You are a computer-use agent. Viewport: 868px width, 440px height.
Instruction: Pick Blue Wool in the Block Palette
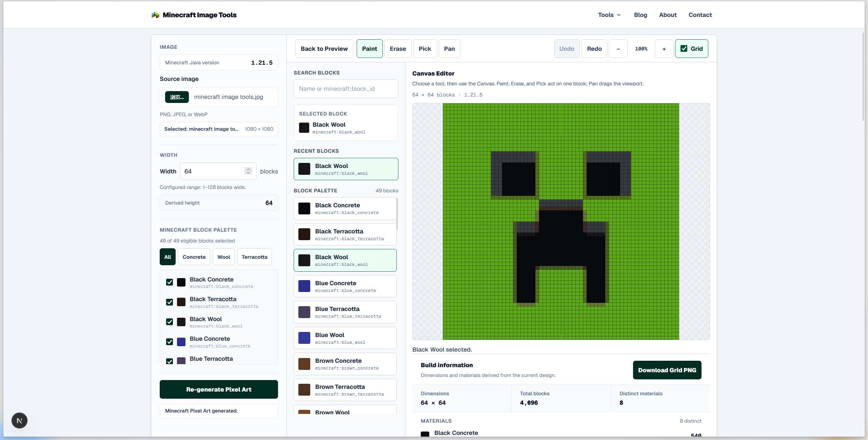pos(345,338)
